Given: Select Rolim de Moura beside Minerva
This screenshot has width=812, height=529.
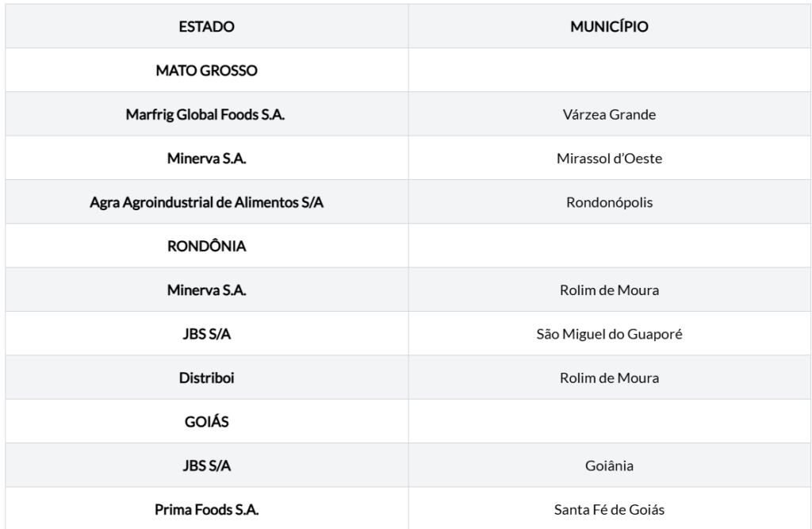Looking at the screenshot, I should (x=609, y=290).
